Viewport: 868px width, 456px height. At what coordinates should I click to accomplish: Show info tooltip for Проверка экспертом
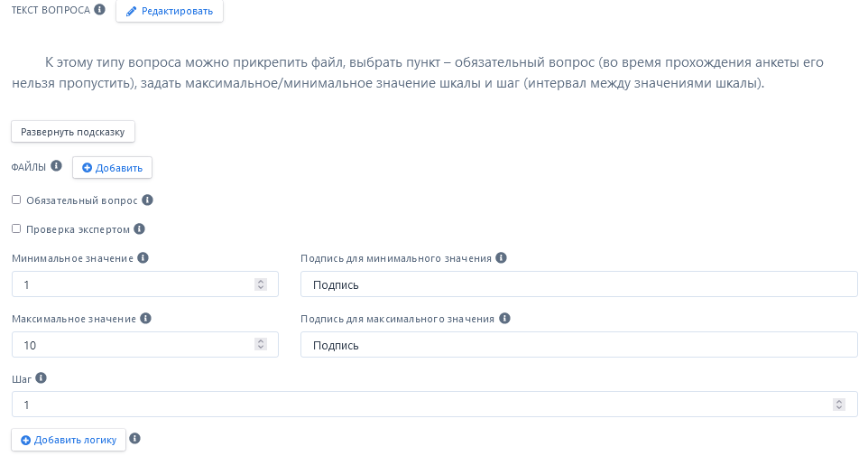pos(140,229)
